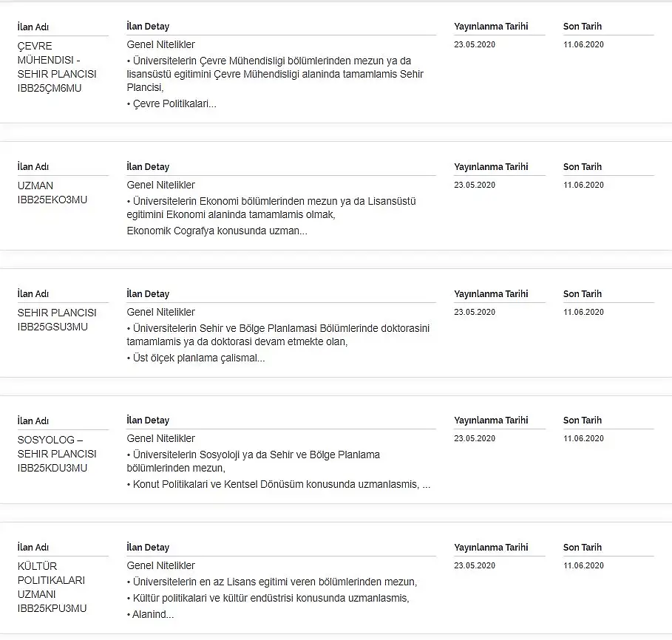Click Genel Nitelikler in KÜLTÜR POLITIKALARI card
This screenshot has width=672, height=640.
point(160,565)
